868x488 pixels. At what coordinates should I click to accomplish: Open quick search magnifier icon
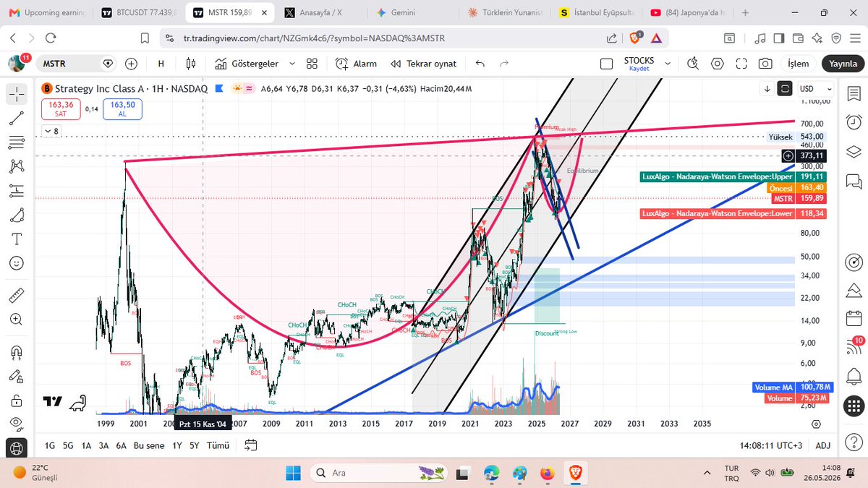[x=693, y=64]
